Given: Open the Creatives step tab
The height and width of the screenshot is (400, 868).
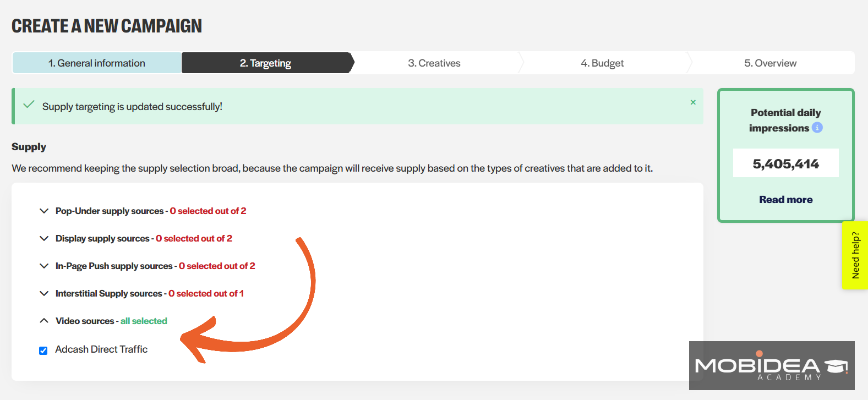Looking at the screenshot, I should click(434, 63).
